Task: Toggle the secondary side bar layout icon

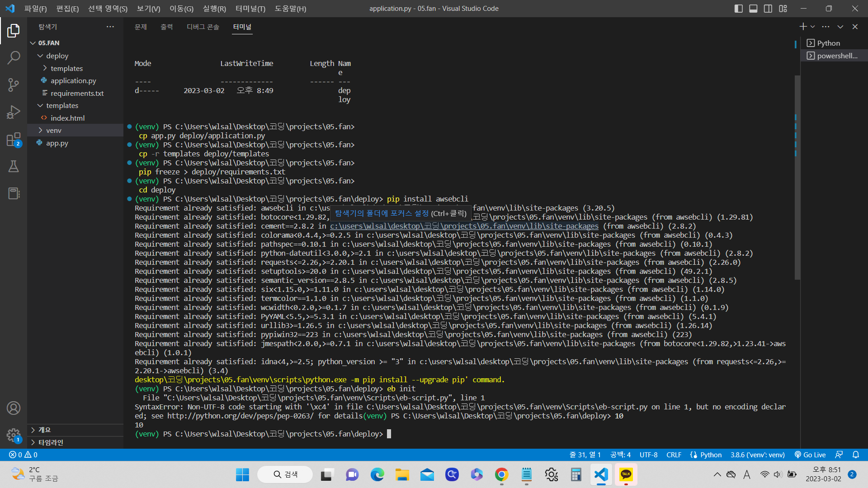Action: tap(768, 9)
